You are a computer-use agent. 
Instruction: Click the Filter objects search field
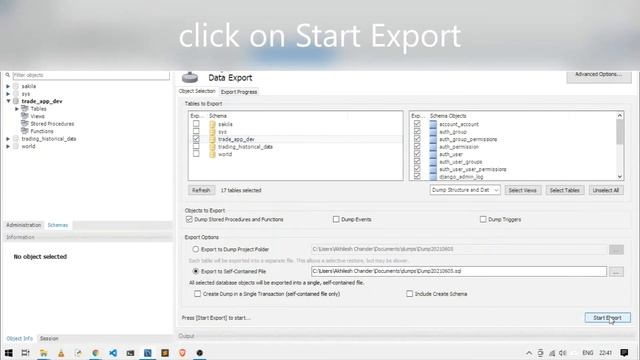click(x=91, y=75)
